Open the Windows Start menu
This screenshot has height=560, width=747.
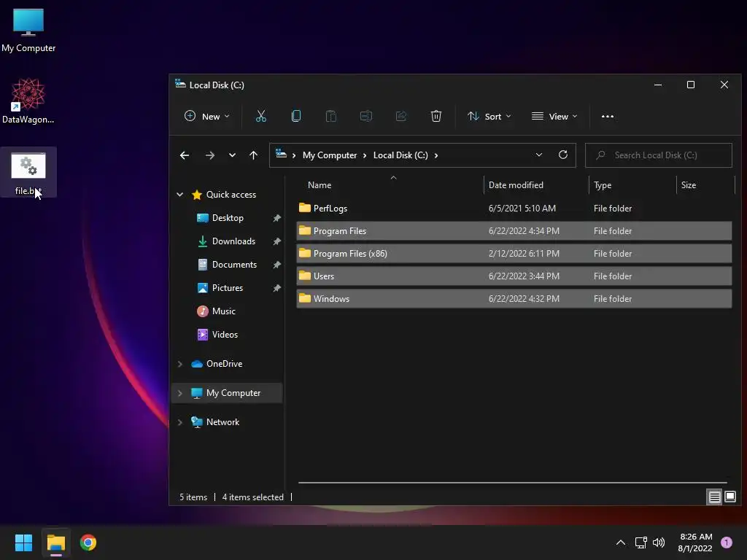click(x=24, y=542)
